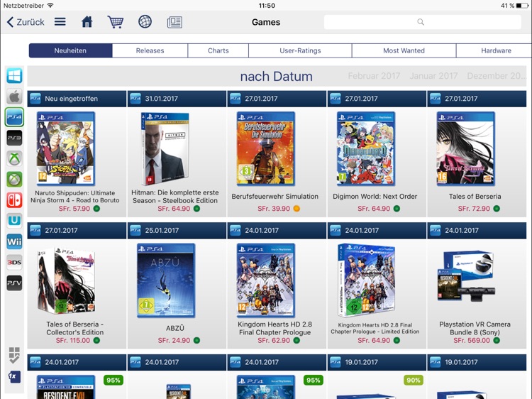This screenshot has height=399, width=532.
Task: Open Tales of Berseria Collector's Edition box
Action: (x=67, y=280)
